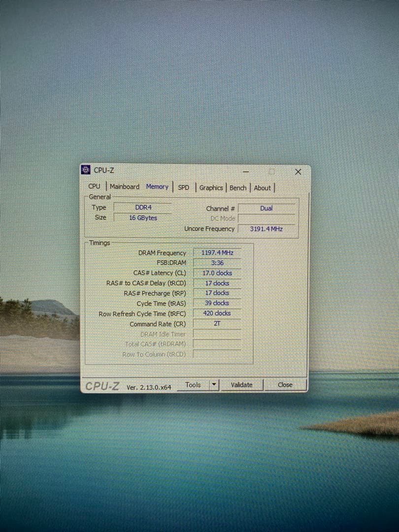Open the Graphics tab

[x=211, y=188]
